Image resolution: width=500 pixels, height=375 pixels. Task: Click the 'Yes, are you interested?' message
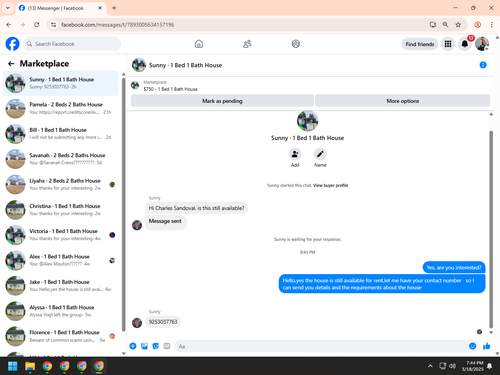tap(454, 267)
